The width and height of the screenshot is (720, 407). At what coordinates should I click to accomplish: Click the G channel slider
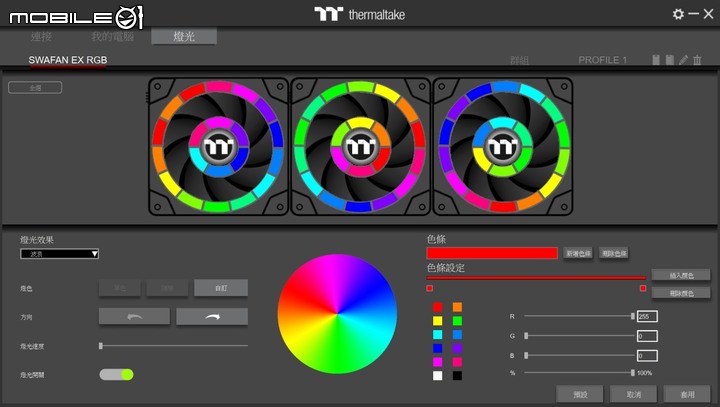(579, 336)
